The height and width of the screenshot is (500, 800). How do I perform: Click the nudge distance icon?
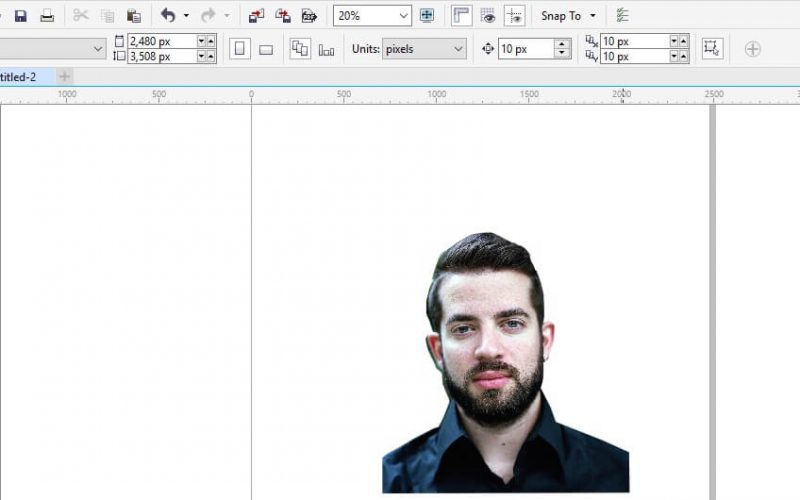pyautogui.click(x=488, y=49)
